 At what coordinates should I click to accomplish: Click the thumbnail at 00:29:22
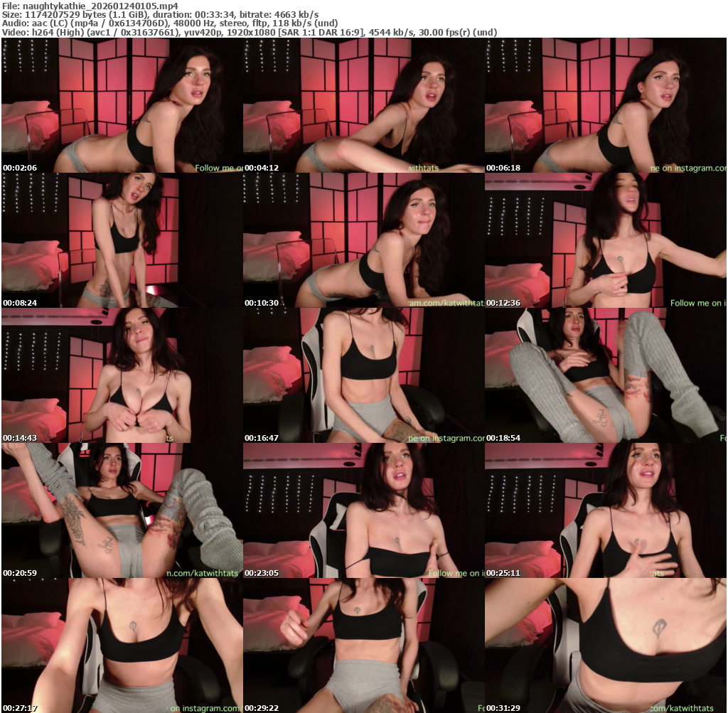(x=363, y=645)
